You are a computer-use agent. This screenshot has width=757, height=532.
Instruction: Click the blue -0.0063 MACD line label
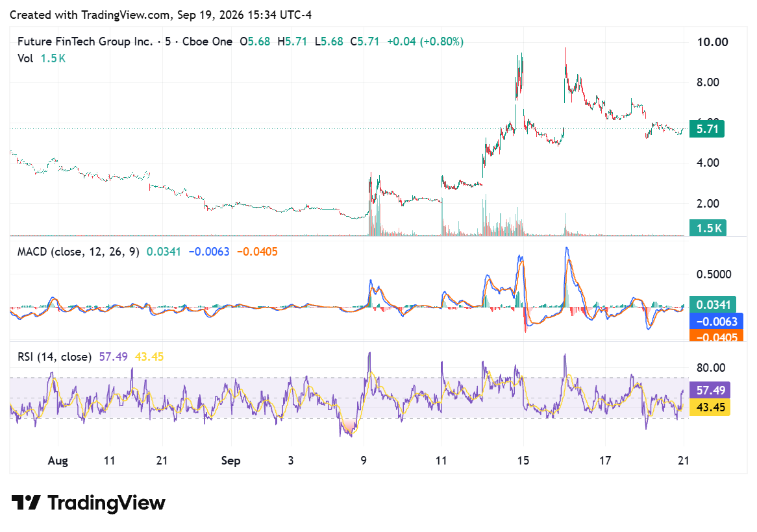716,322
